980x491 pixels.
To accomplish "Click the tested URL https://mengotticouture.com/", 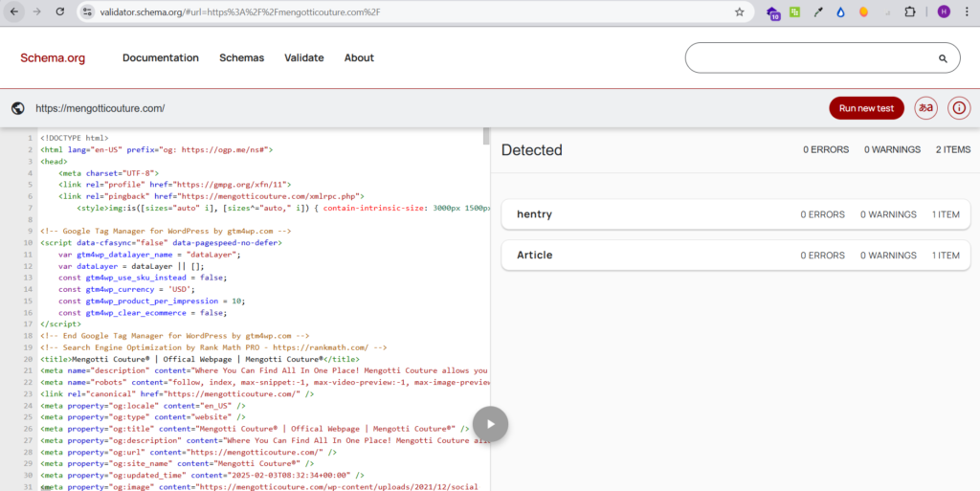I will 100,108.
